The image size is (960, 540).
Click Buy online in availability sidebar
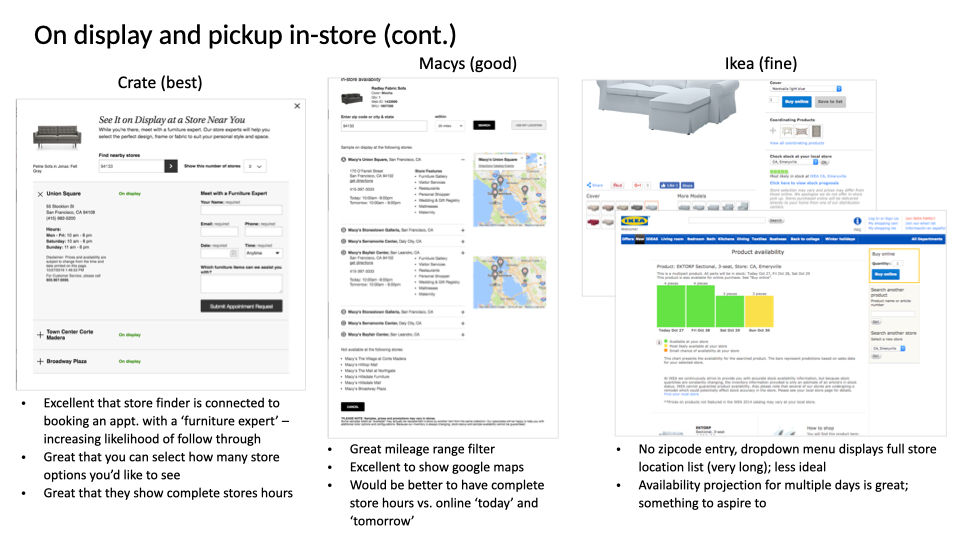coord(886,274)
